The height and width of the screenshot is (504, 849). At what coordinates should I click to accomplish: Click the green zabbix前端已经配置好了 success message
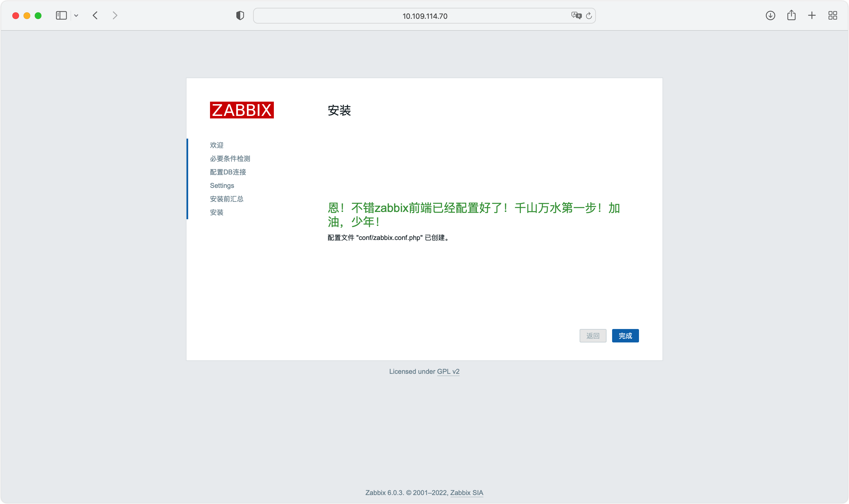pyautogui.click(x=474, y=215)
